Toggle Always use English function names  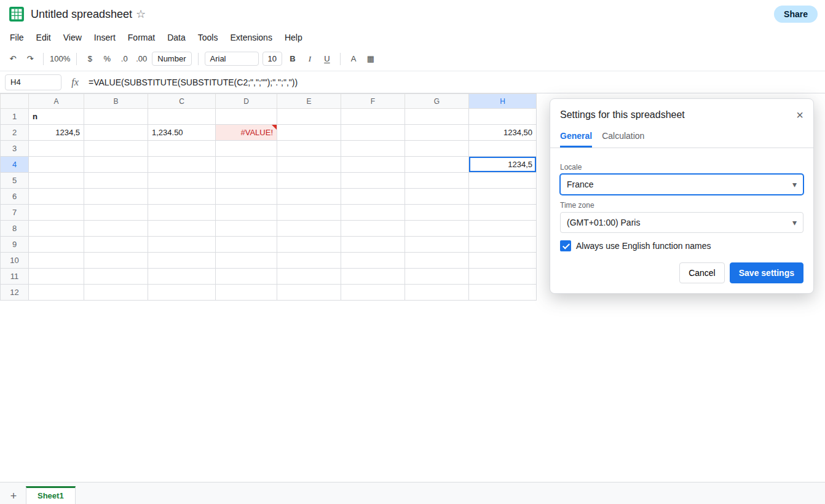(x=566, y=246)
